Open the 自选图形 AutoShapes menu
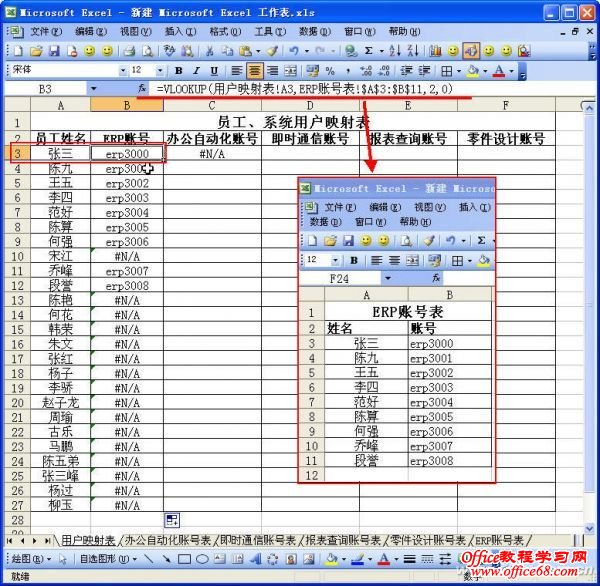 [x=108, y=559]
